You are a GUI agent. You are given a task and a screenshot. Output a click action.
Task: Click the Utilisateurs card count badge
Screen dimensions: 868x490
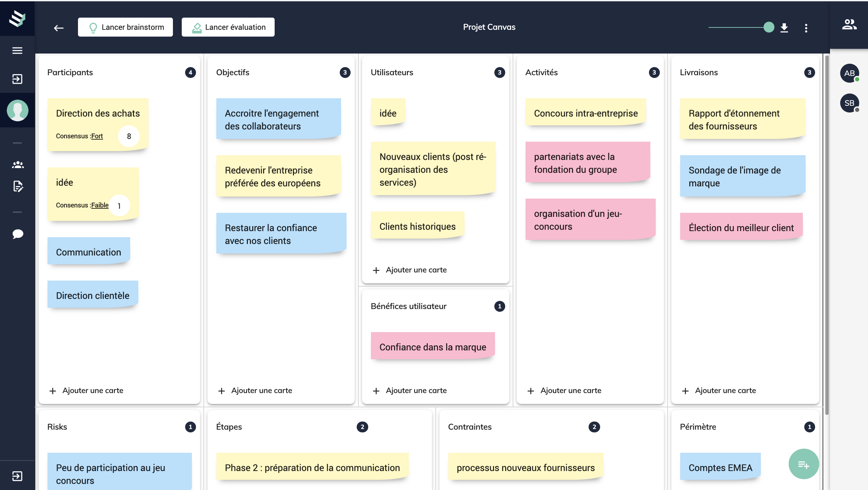[x=500, y=73]
